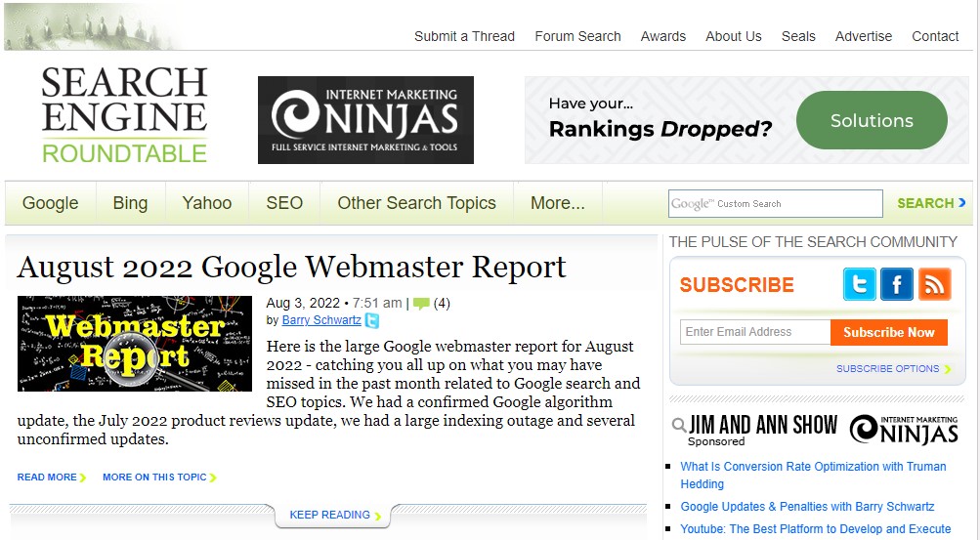
Task: Select the Google category tab
Action: 51,203
